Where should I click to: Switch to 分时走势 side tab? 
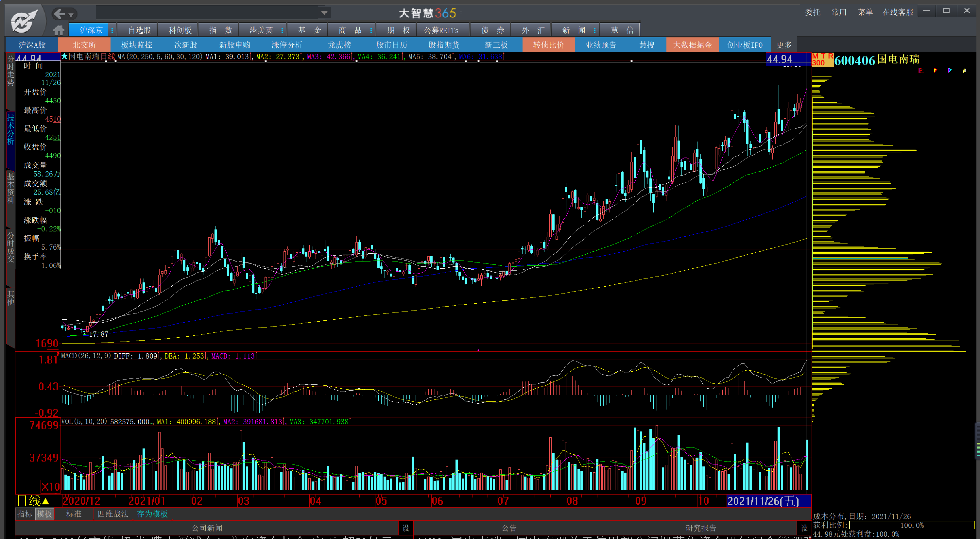pos(11,71)
